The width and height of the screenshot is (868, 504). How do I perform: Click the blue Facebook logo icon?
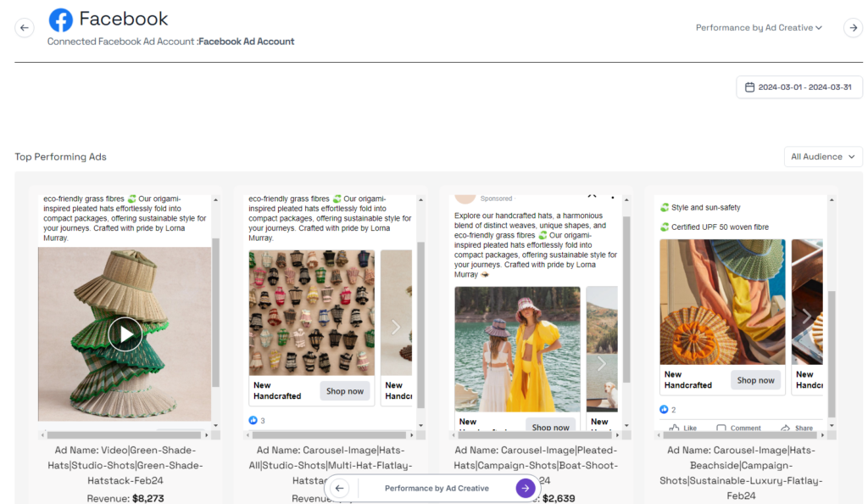coord(61,20)
